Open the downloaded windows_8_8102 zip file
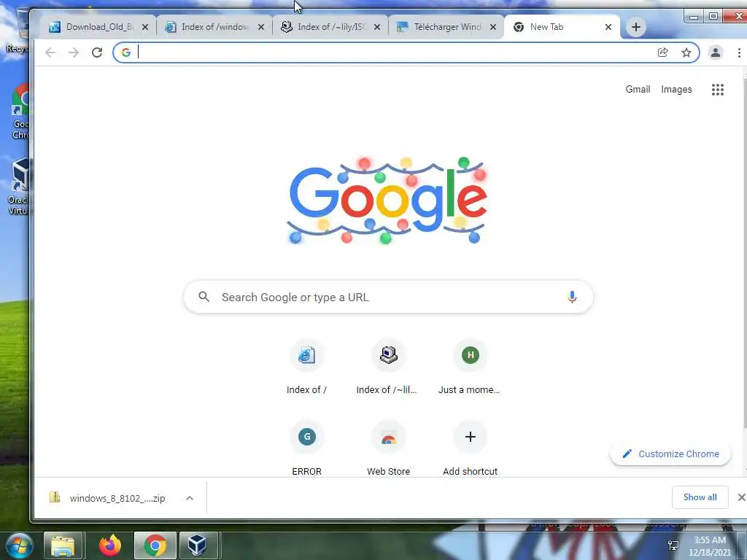 109,498
